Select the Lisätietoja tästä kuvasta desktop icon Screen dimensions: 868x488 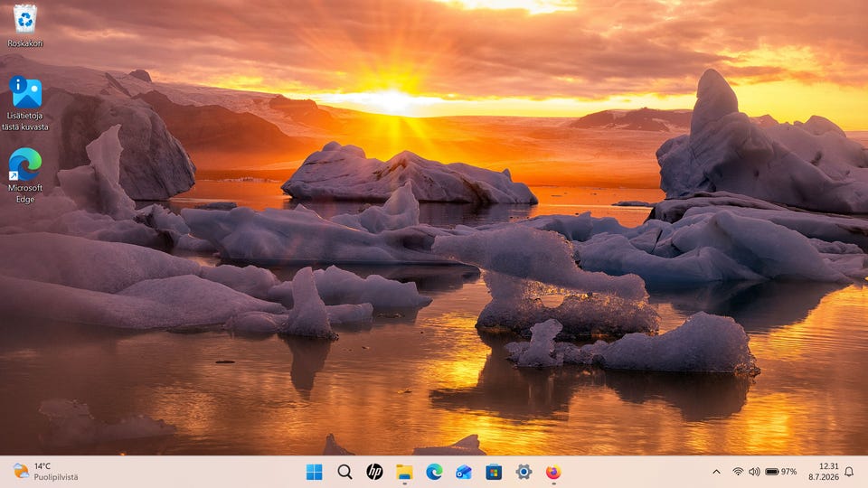point(25,103)
